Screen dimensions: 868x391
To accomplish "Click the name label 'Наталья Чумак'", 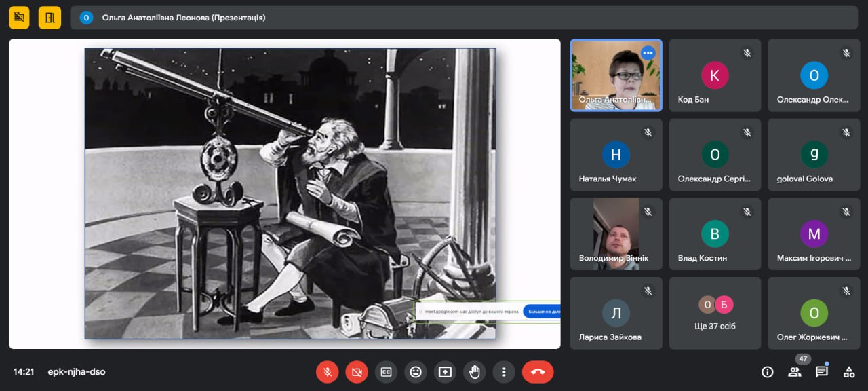I will (608, 179).
